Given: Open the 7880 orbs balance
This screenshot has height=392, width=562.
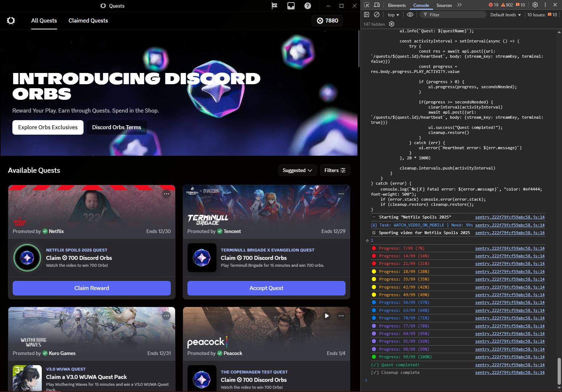Looking at the screenshot, I should point(327,21).
